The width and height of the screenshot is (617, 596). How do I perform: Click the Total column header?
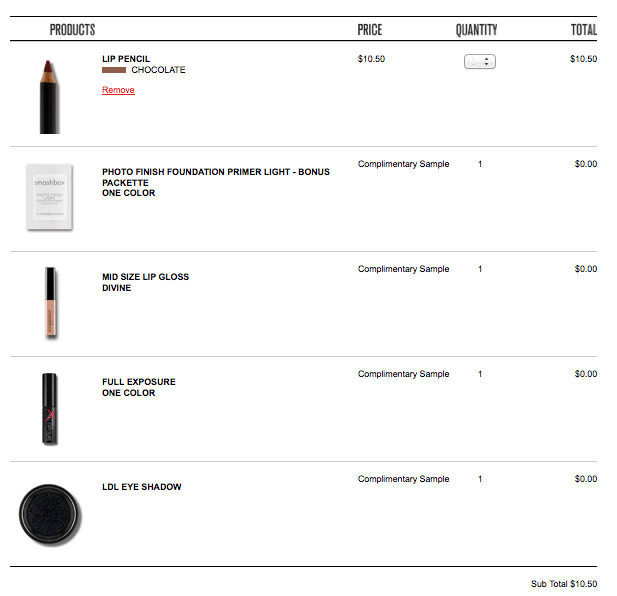point(583,30)
